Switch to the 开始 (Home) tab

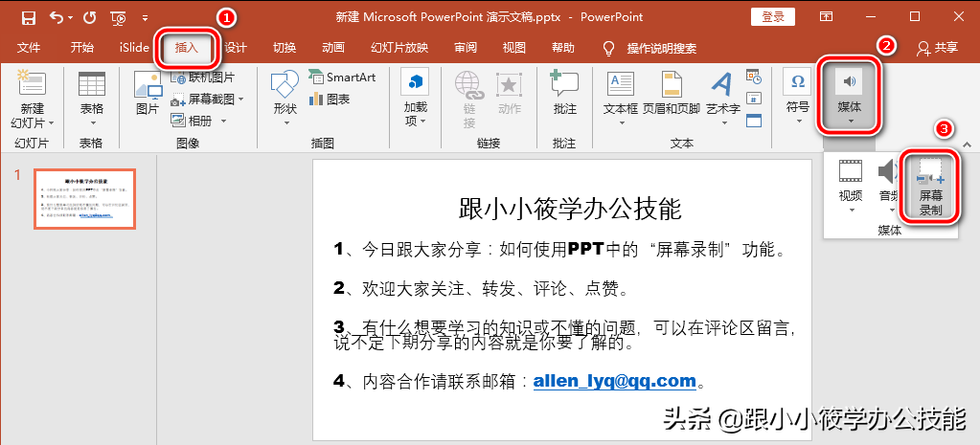point(81,48)
